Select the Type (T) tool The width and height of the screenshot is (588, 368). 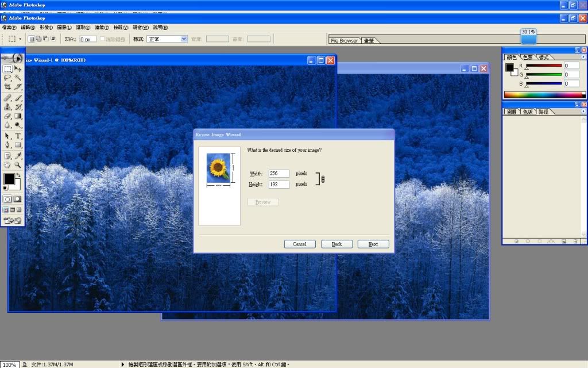18,136
